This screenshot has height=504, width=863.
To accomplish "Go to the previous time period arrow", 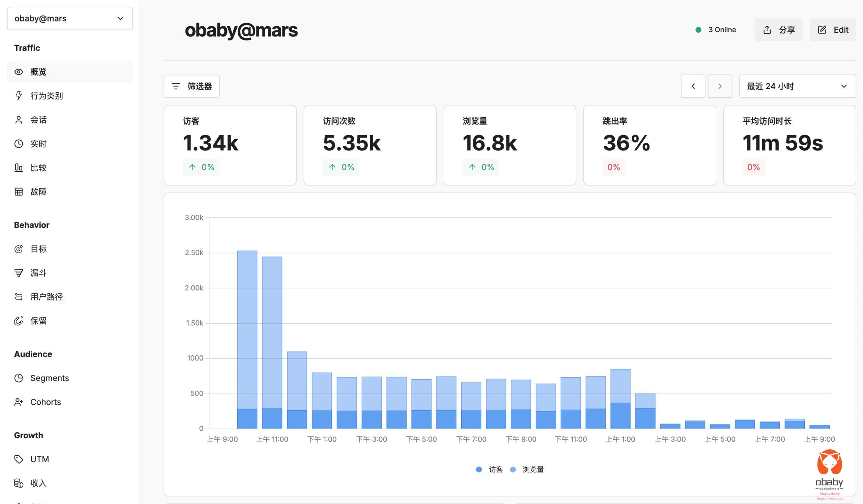I will 693,86.
